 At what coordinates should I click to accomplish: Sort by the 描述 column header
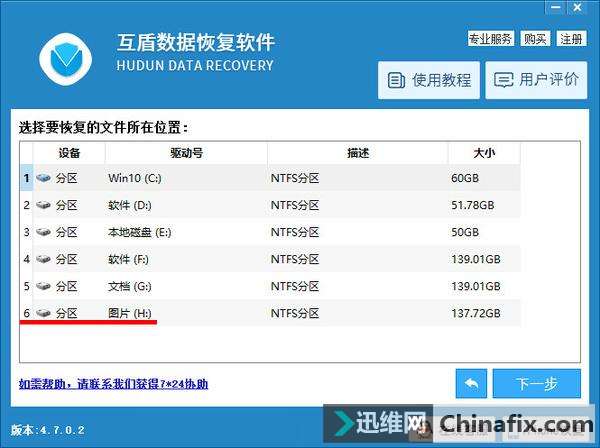(358, 153)
